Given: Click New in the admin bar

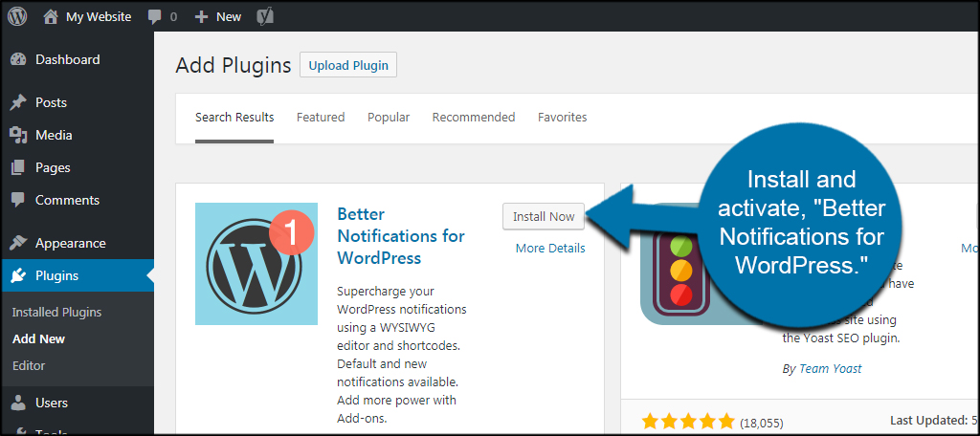Looking at the screenshot, I should pos(229,17).
